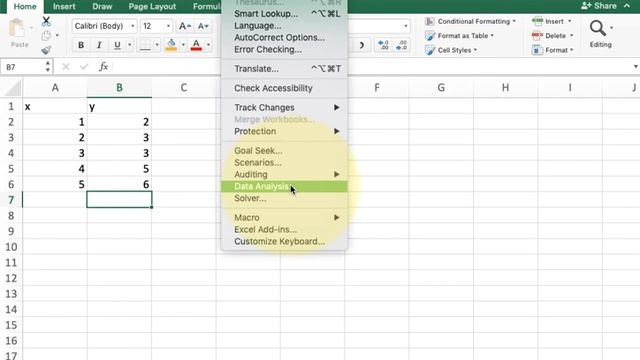Screen dimensions: 640x360
Task: Open the font size 12 dropdown
Action: [x=168, y=26]
